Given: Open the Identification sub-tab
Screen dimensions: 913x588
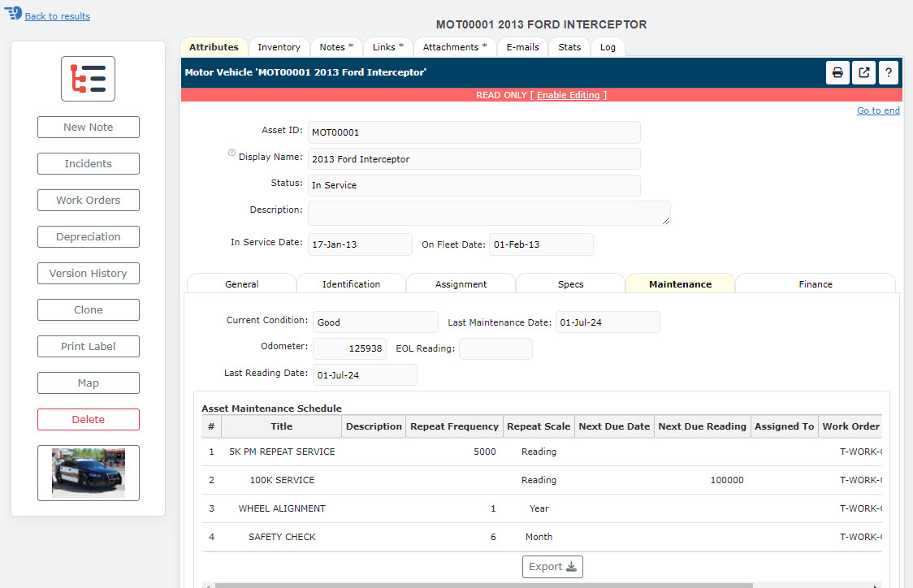Looking at the screenshot, I should click(x=351, y=283).
